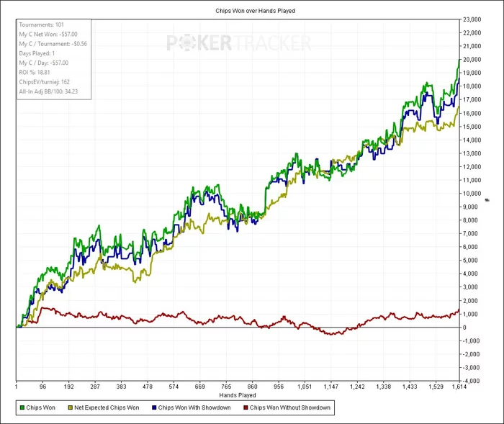
Task: Click the % symbol beside the y-axis
Action: [487, 200]
